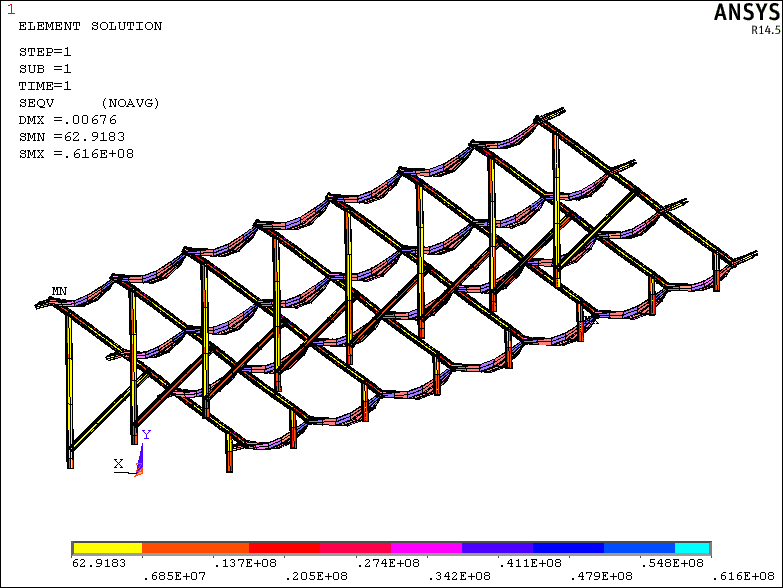Click the ANSYS logo in corner
Screen dimensions: 783x588
tap(745, 12)
